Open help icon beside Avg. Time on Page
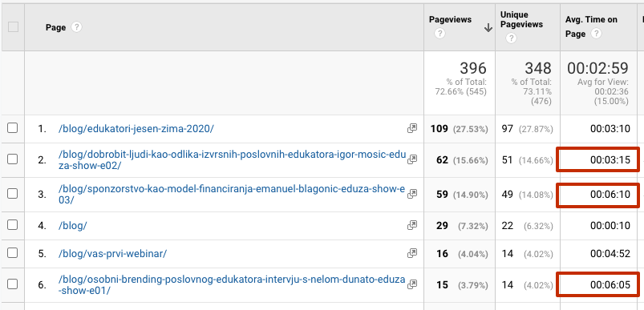The height and width of the screenshot is (310, 644). pyautogui.click(x=597, y=34)
